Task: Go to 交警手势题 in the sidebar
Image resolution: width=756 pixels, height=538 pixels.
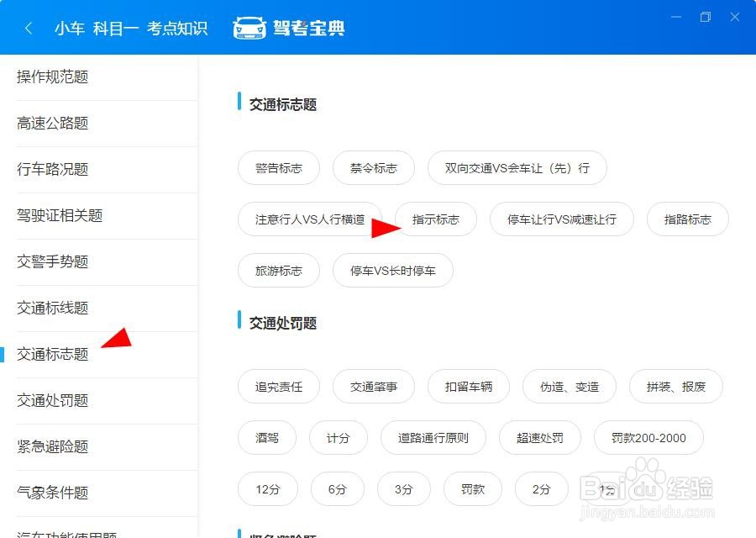Action: [x=99, y=262]
